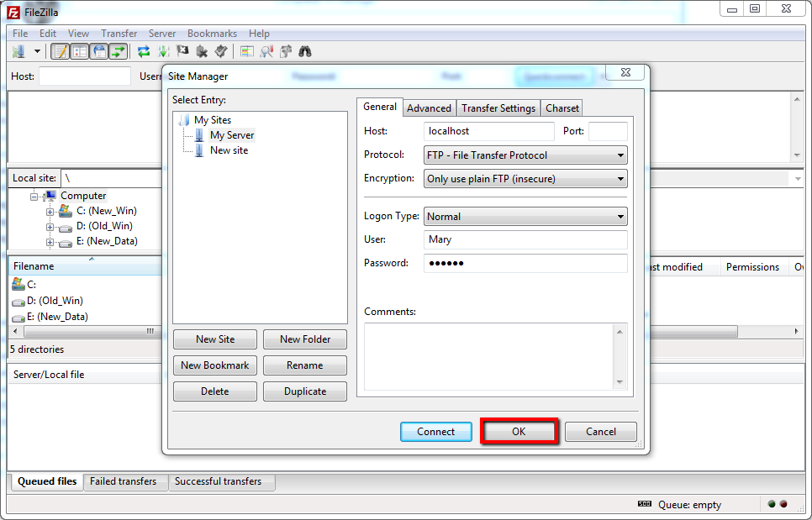Click the process queue toolbar icon
Viewport: 812px width, 520px height.
164,51
